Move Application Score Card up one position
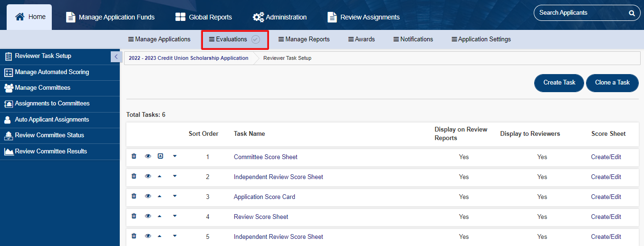The image size is (644, 246). (x=159, y=196)
